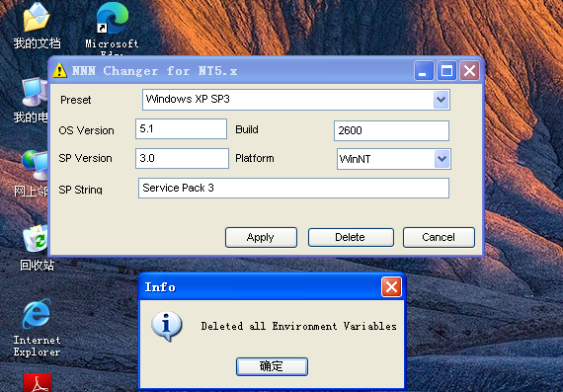Expand the Preset dropdown arrow
Viewport: 563px width, 392px height.
click(441, 100)
